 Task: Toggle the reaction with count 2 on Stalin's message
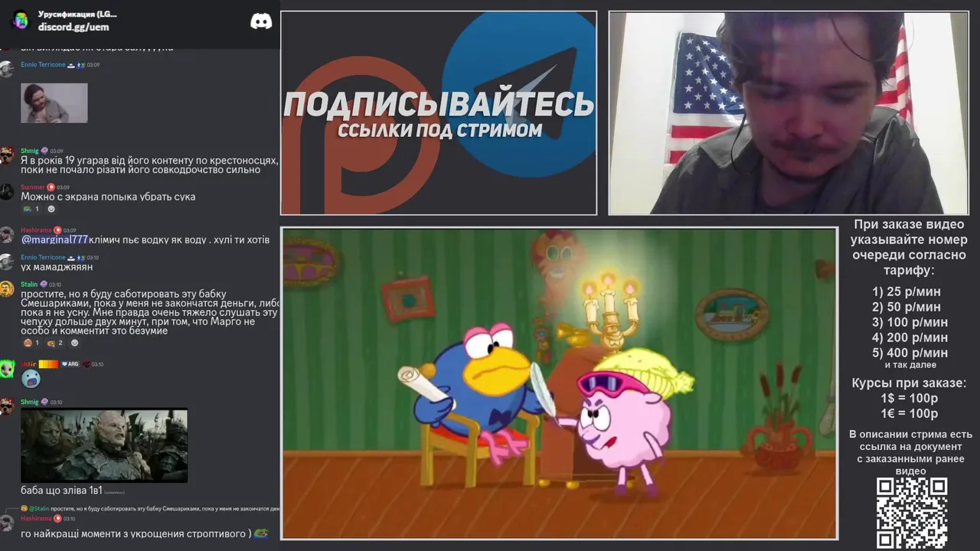[54, 343]
